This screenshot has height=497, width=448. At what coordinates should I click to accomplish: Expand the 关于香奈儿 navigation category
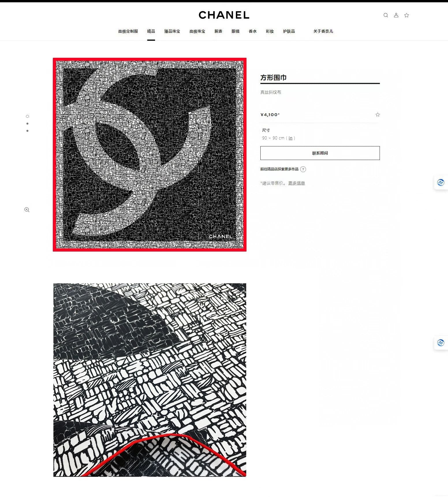click(x=323, y=31)
